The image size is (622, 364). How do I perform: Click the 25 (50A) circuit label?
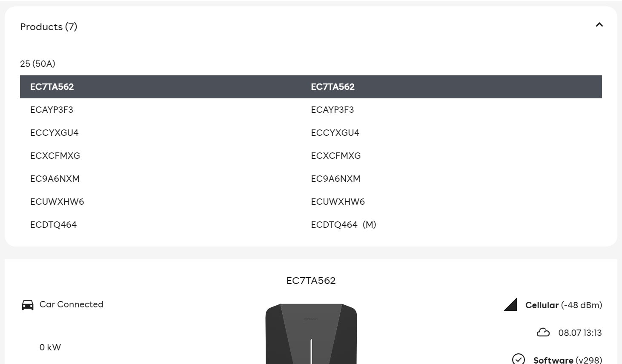tap(37, 64)
